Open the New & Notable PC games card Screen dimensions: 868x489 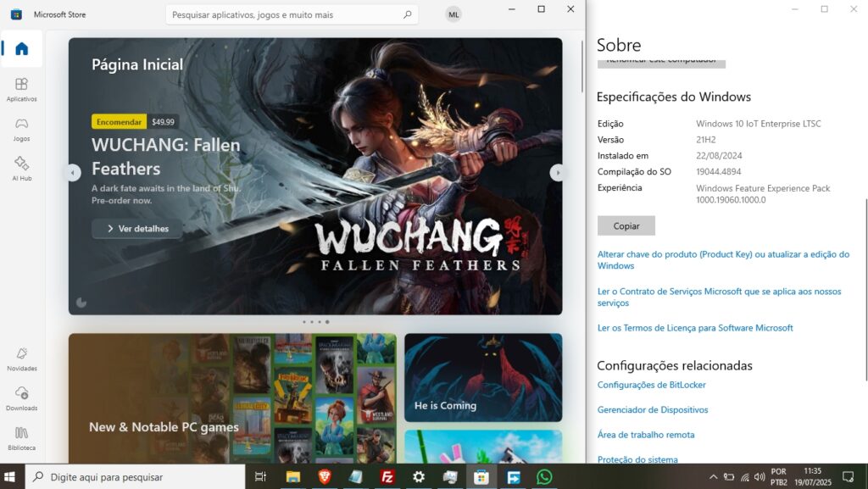click(232, 398)
